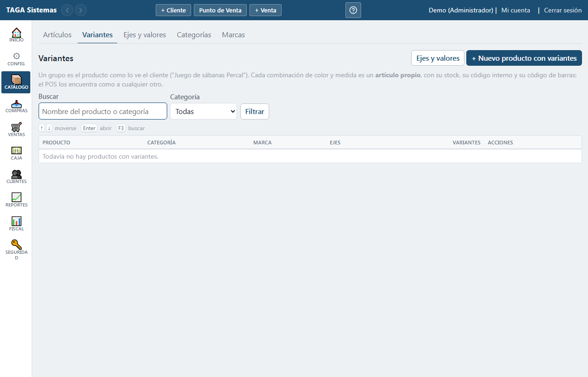Open the Mi cuenta link
The width and height of the screenshot is (588, 377).
click(x=515, y=10)
